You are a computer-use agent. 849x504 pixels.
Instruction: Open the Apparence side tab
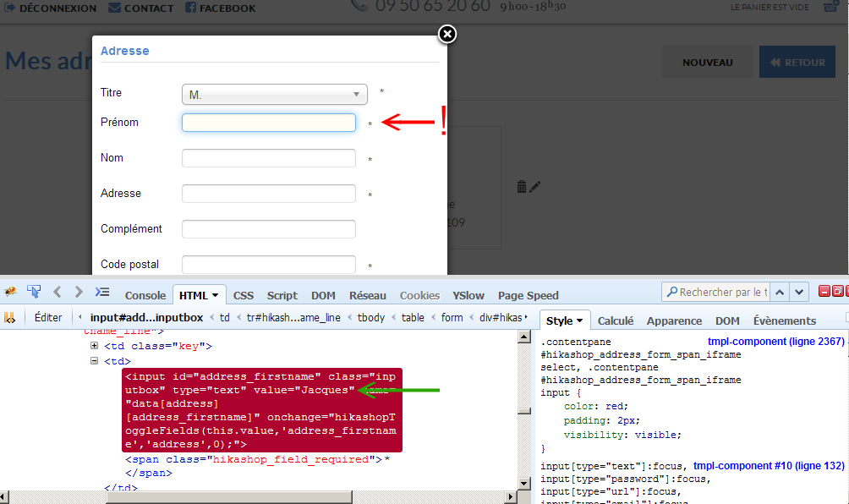coord(674,321)
